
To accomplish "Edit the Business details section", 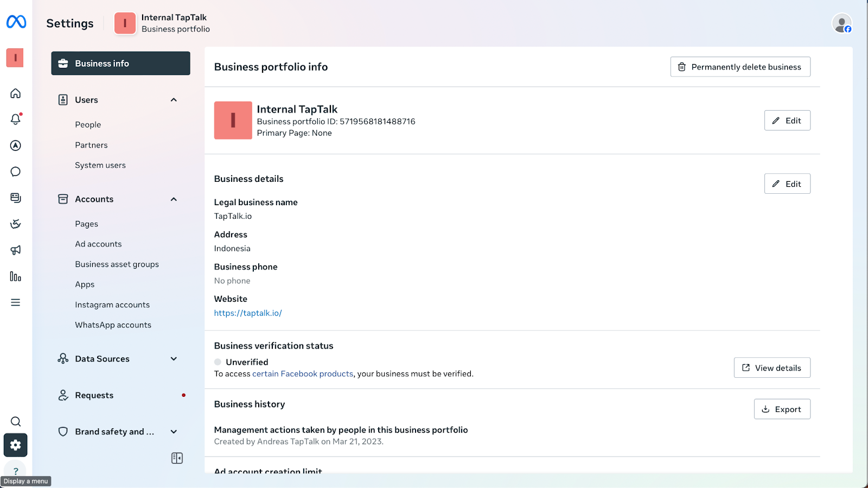I will click(787, 184).
